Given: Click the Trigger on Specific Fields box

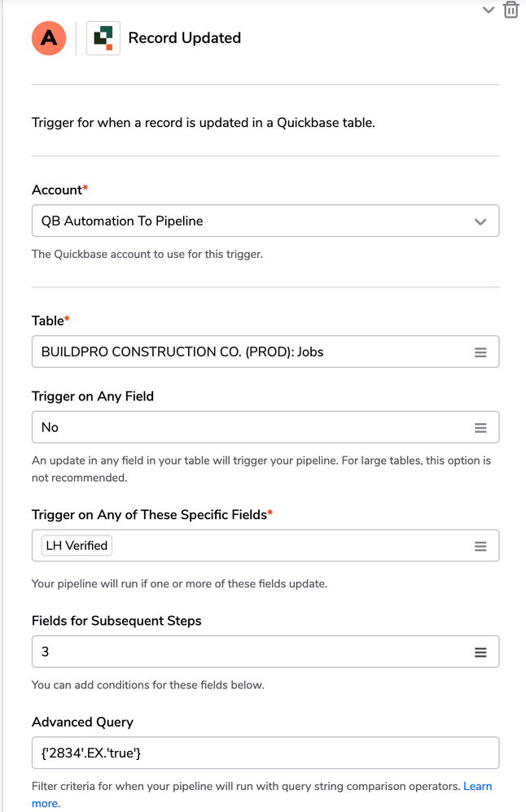Looking at the screenshot, I should [x=265, y=545].
